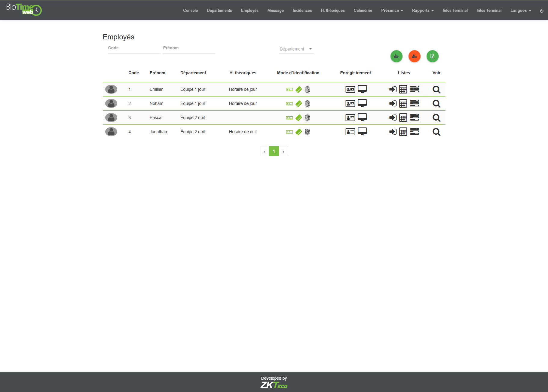Click the report list icon in Noham's row
The height and width of the screenshot is (392, 548).
pos(415,103)
